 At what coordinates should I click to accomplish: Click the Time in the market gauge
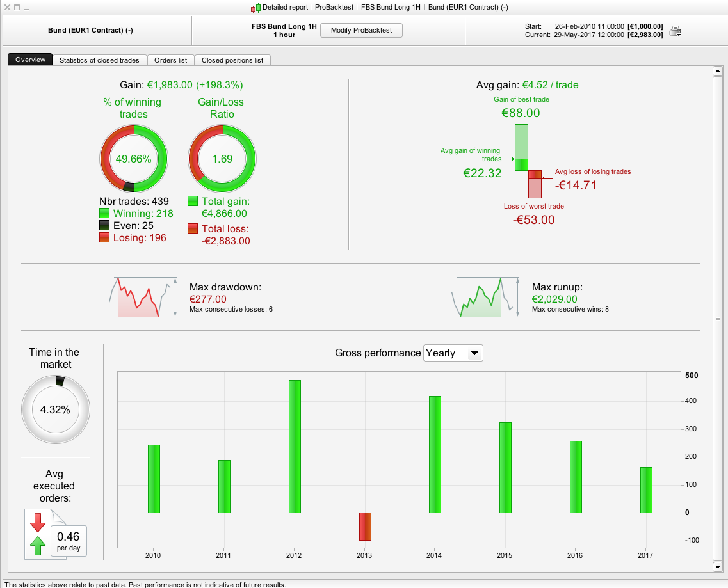pos(56,409)
